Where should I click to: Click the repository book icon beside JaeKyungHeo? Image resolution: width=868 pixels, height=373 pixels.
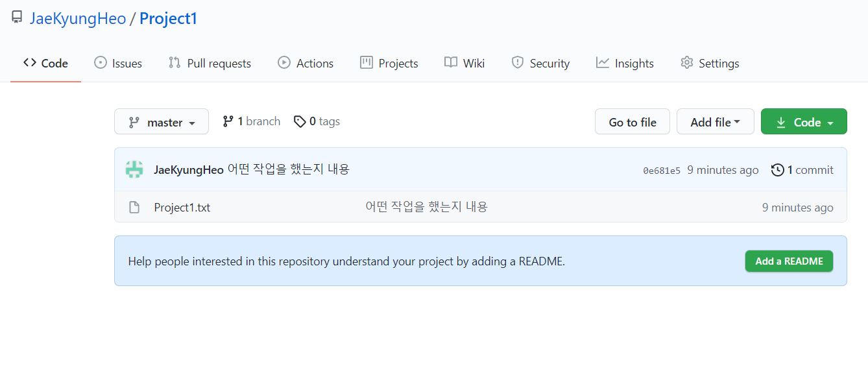[x=17, y=18]
